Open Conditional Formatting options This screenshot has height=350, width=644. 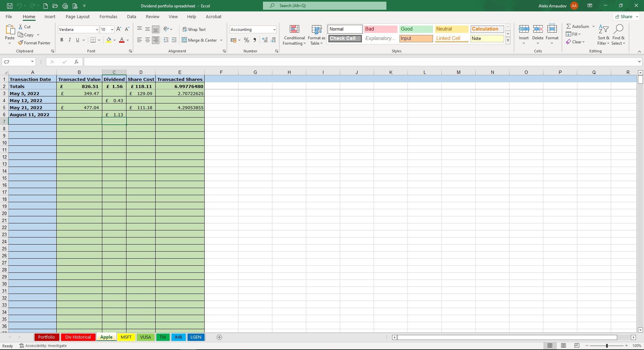(294, 35)
